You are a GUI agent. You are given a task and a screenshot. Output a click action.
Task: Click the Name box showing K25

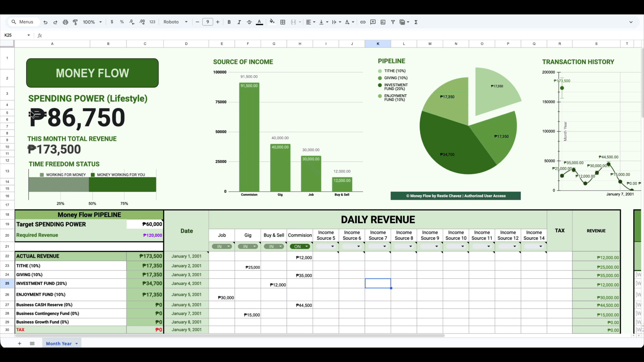pyautogui.click(x=17, y=35)
